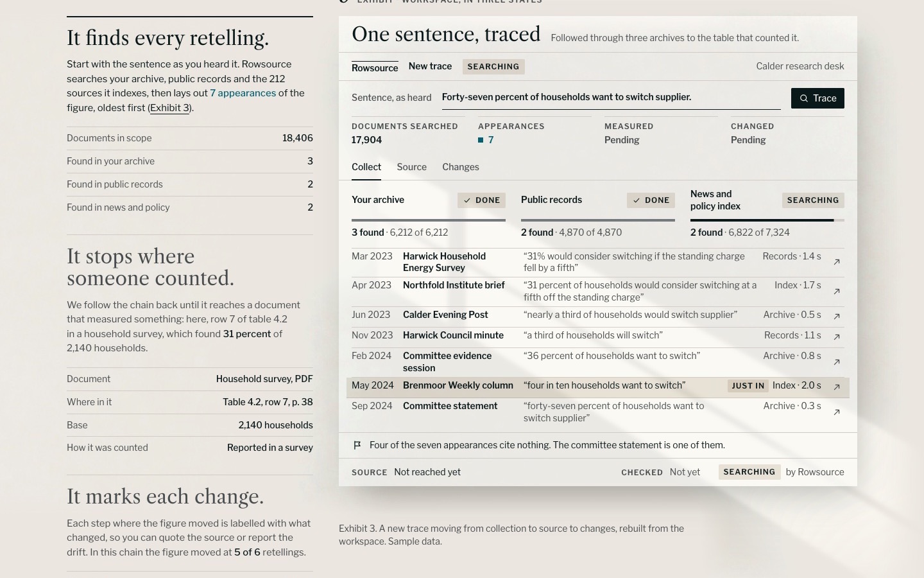This screenshot has height=578, width=924.
Task: Click the SEARCHING badge beside "by Rowsource"
Action: click(x=749, y=472)
